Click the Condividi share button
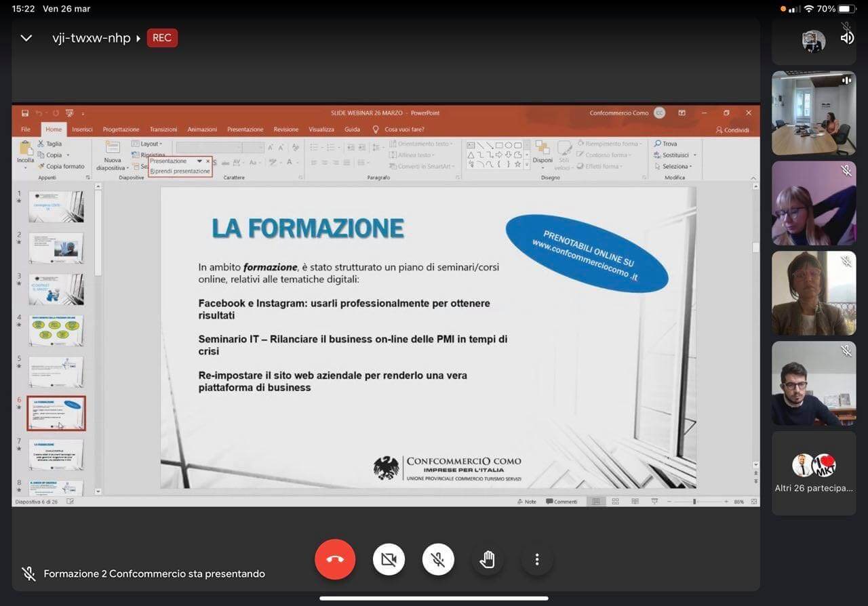 732,129
